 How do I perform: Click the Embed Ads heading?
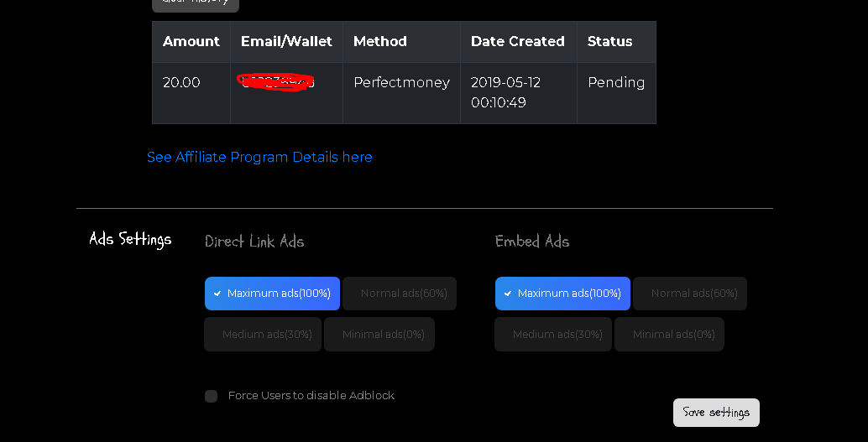click(532, 242)
